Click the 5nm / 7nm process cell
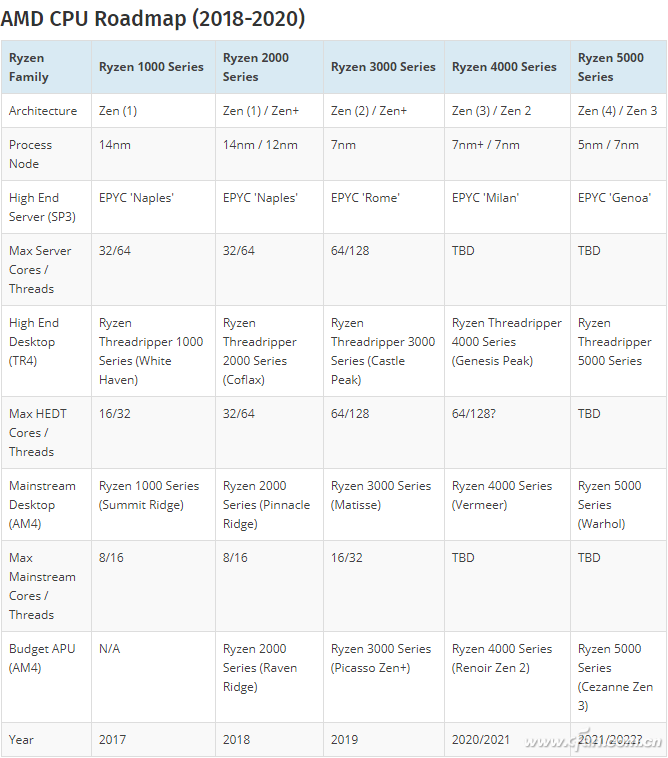This screenshot has width=668, height=758. click(x=608, y=145)
